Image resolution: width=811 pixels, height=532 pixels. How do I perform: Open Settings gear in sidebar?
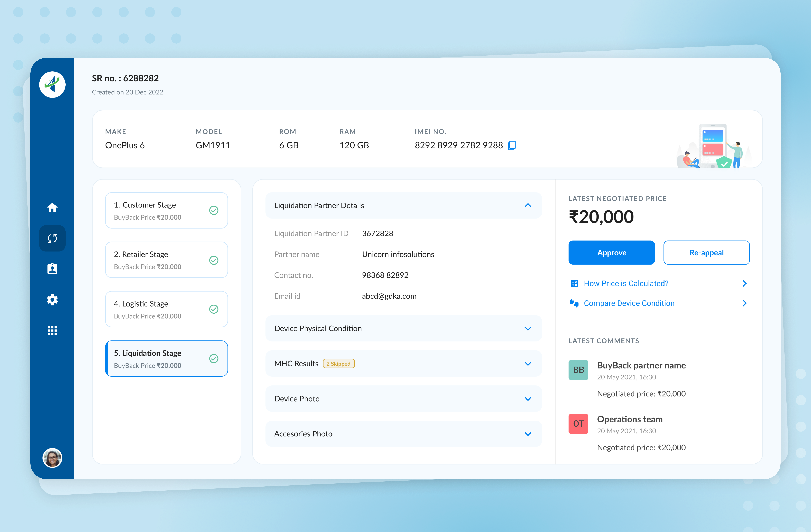point(52,300)
